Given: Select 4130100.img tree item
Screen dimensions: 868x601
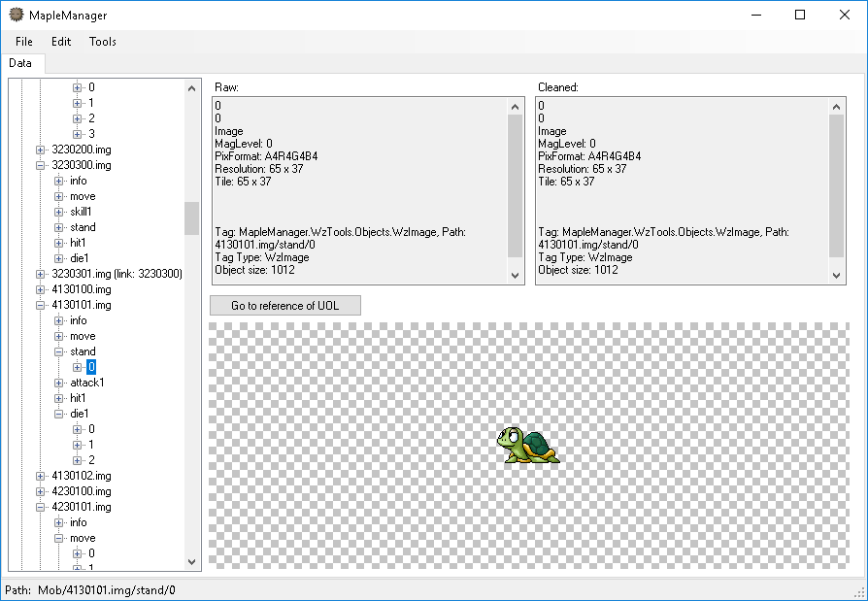Looking at the screenshot, I should 82,289.
